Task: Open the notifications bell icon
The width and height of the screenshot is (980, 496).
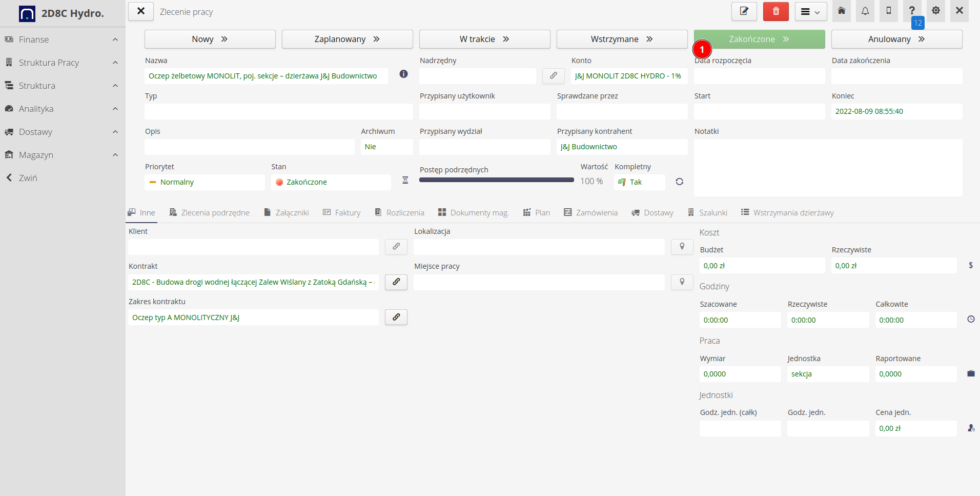Action: click(865, 11)
